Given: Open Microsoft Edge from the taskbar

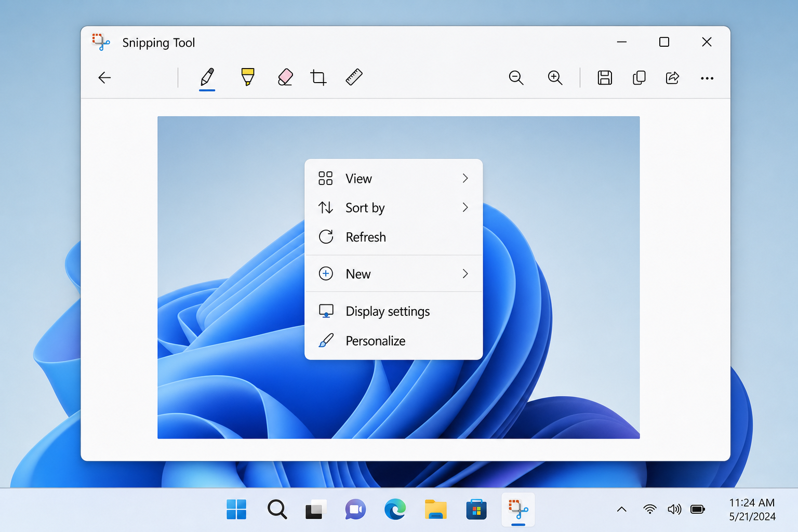Looking at the screenshot, I should (x=395, y=510).
